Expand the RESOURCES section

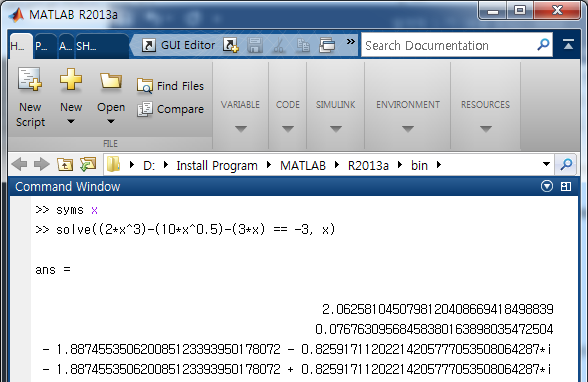coord(486,129)
